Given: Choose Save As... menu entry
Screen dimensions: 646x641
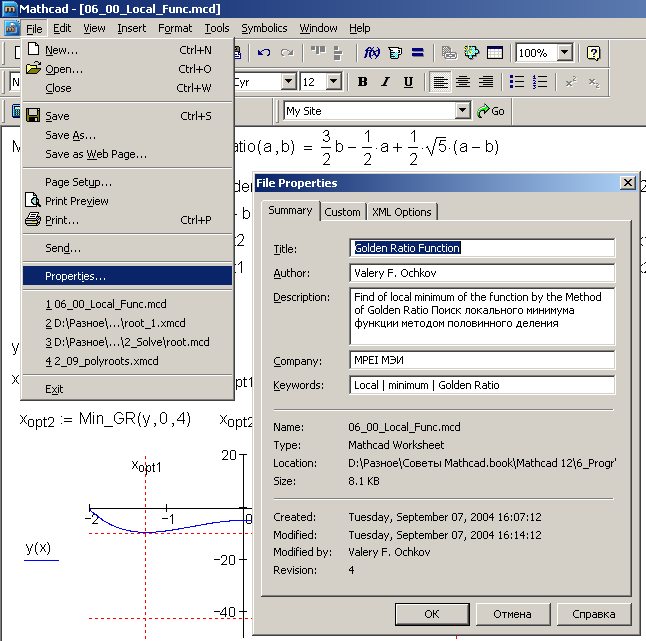Looking at the screenshot, I should 128,135.
